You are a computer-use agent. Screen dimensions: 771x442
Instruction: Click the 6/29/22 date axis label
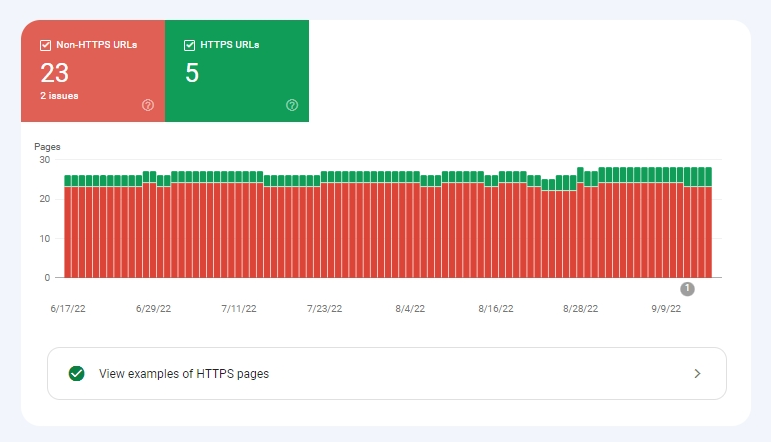[x=153, y=309]
